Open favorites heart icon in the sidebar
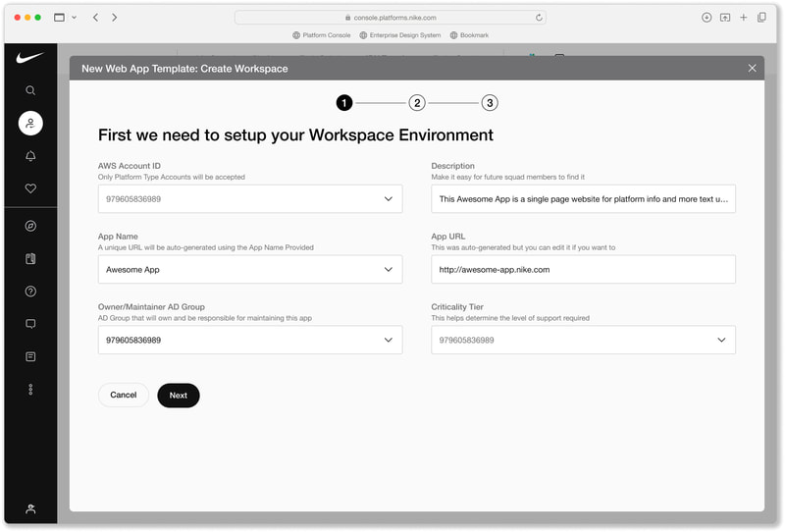Image resolution: width=785 pixels, height=532 pixels. [x=30, y=188]
